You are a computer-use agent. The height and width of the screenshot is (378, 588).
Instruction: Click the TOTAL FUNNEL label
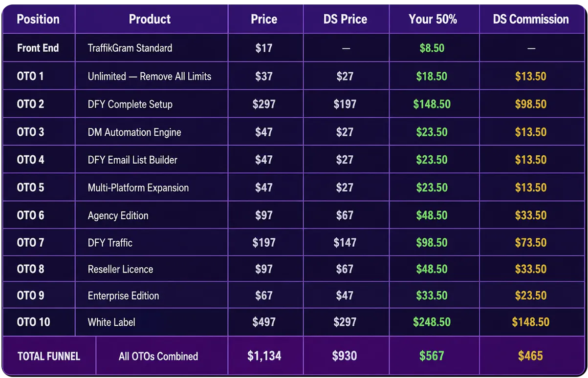pyautogui.click(x=49, y=356)
